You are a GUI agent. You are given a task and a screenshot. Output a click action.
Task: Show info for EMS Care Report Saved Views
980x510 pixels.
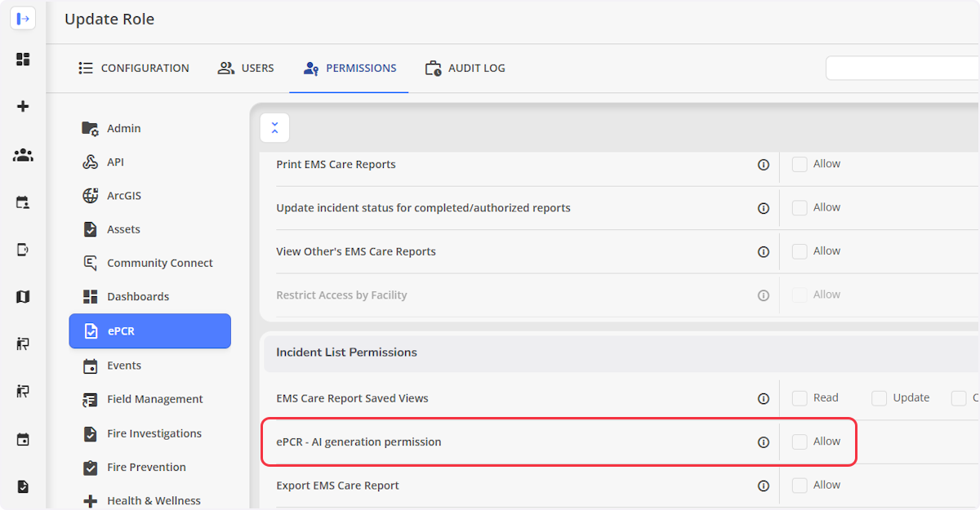coord(764,399)
